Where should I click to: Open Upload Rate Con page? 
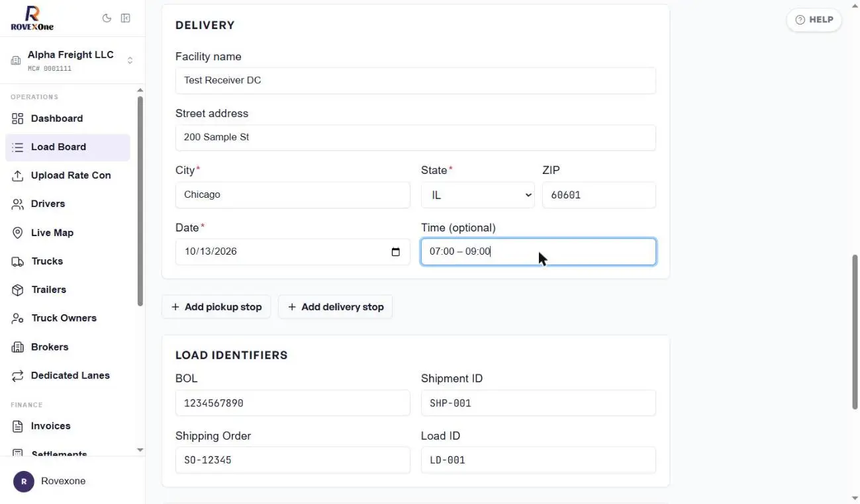(68, 175)
